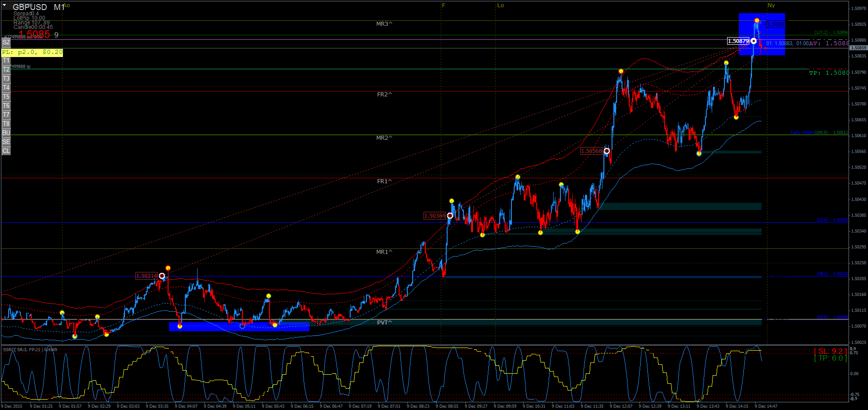868x410 pixels.
Task: Click the circle marker beside 1.50568
Action: pyautogui.click(x=607, y=151)
